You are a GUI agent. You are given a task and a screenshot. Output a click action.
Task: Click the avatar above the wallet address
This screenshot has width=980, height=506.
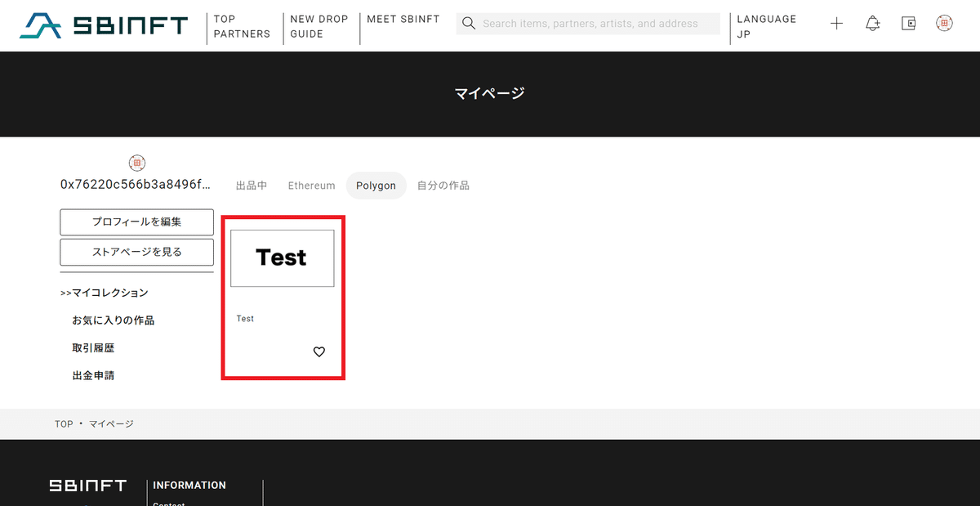tap(137, 163)
